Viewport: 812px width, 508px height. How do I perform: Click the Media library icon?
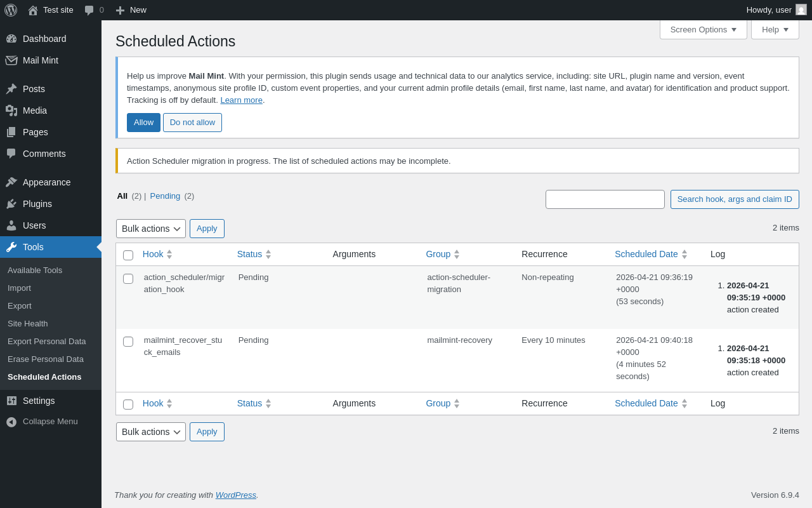11,110
